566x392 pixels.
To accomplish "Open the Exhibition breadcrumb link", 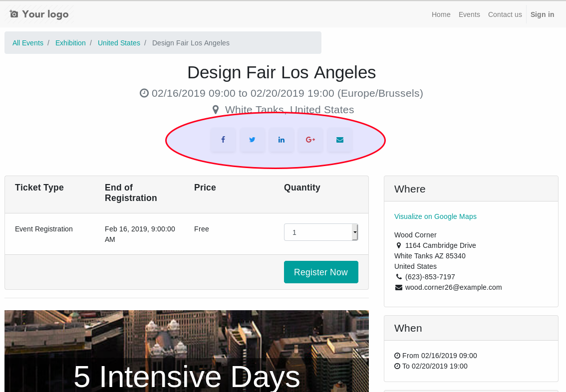I will coord(70,43).
